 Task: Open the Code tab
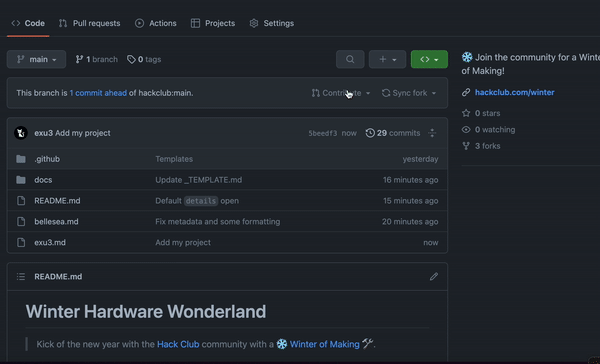(x=28, y=23)
